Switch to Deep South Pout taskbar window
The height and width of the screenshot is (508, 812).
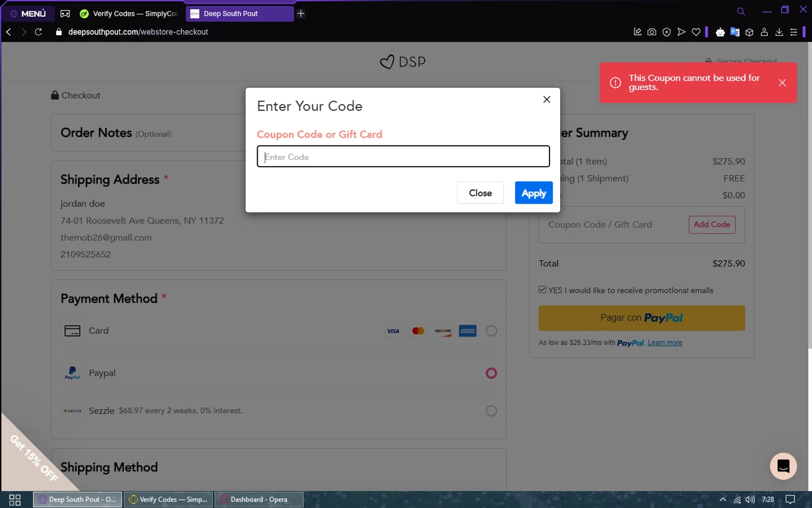[78, 499]
